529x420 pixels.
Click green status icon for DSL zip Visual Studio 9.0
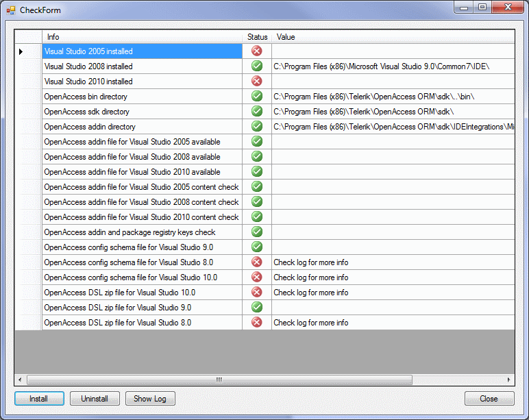(257, 307)
